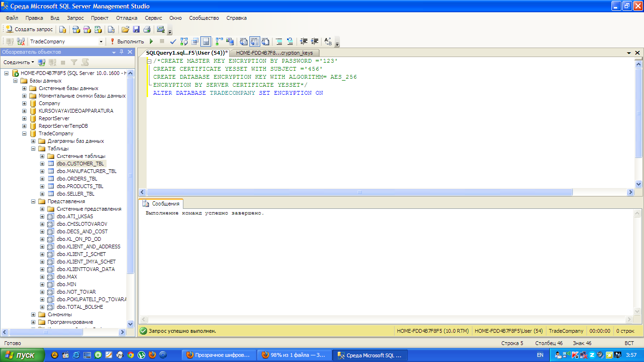The width and height of the screenshot is (644, 362).
Task: Click the Print icon in toolbar
Action: pos(147,29)
